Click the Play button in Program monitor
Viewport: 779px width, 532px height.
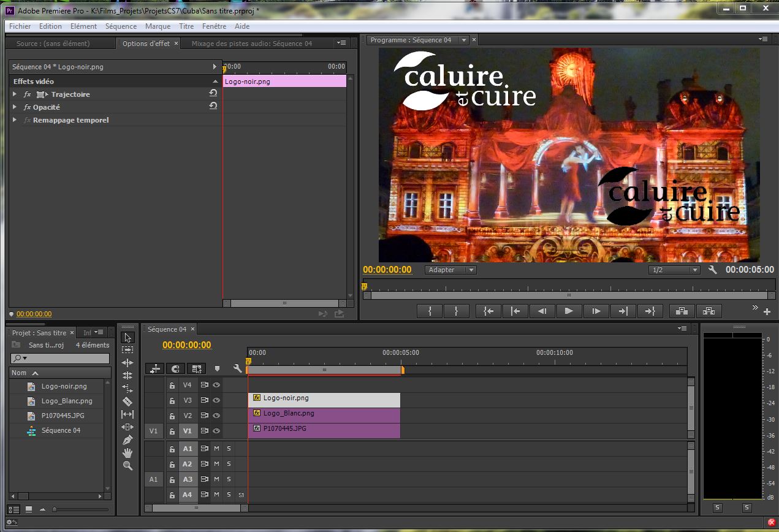click(x=569, y=311)
